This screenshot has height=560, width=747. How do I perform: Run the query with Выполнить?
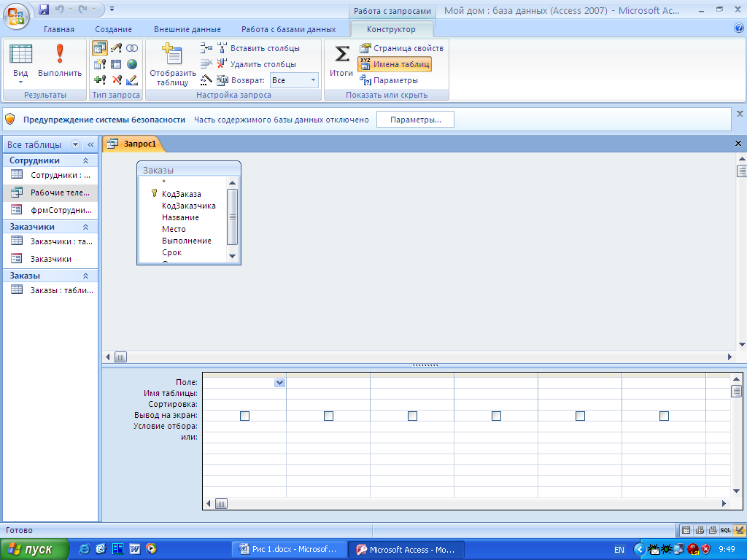(60, 61)
